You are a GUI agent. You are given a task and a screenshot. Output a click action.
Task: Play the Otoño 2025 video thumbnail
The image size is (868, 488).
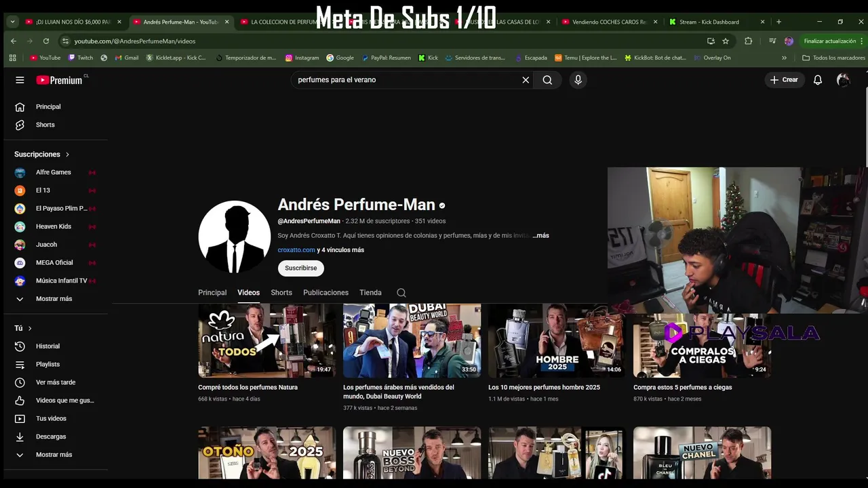point(267,453)
